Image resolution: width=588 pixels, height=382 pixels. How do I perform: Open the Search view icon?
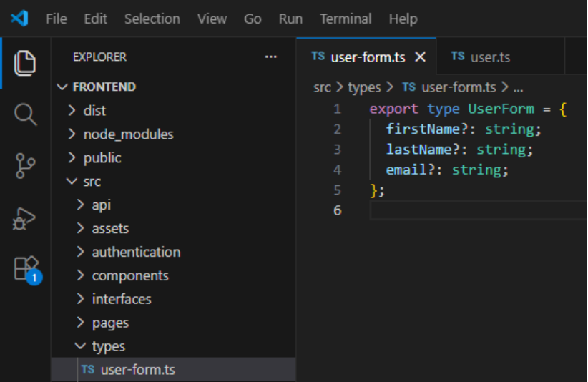[x=25, y=114]
